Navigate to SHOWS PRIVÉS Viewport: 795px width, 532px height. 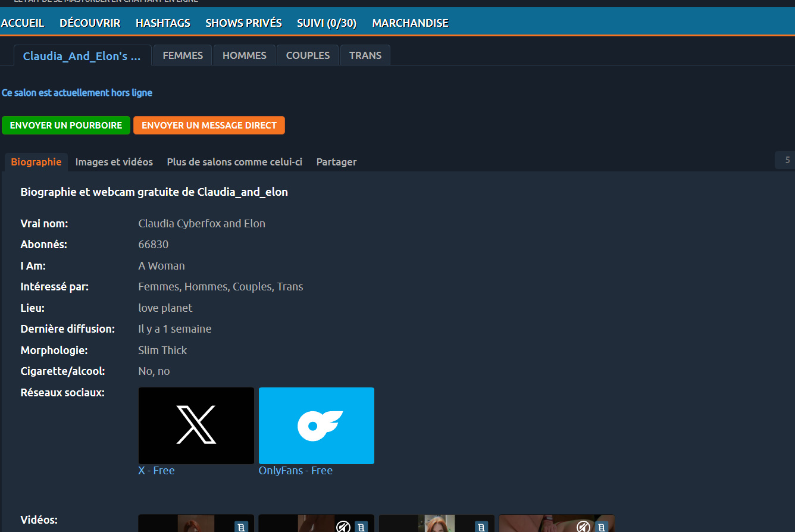tap(243, 23)
